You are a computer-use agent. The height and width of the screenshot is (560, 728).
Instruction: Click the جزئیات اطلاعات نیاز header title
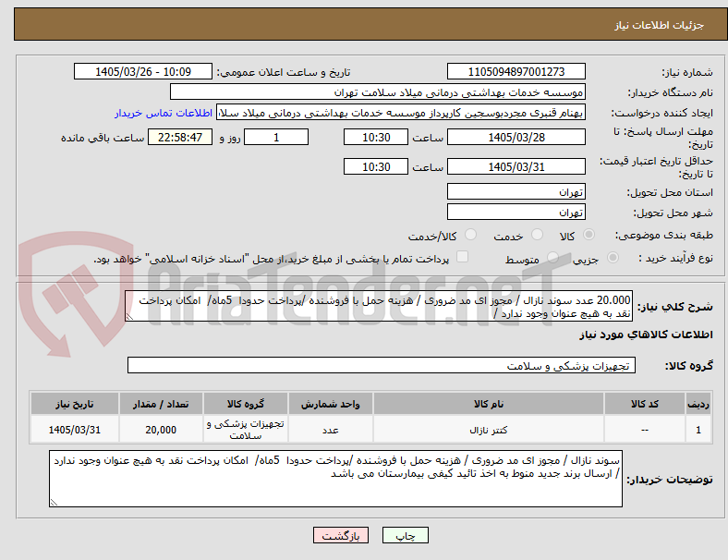tap(660, 25)
